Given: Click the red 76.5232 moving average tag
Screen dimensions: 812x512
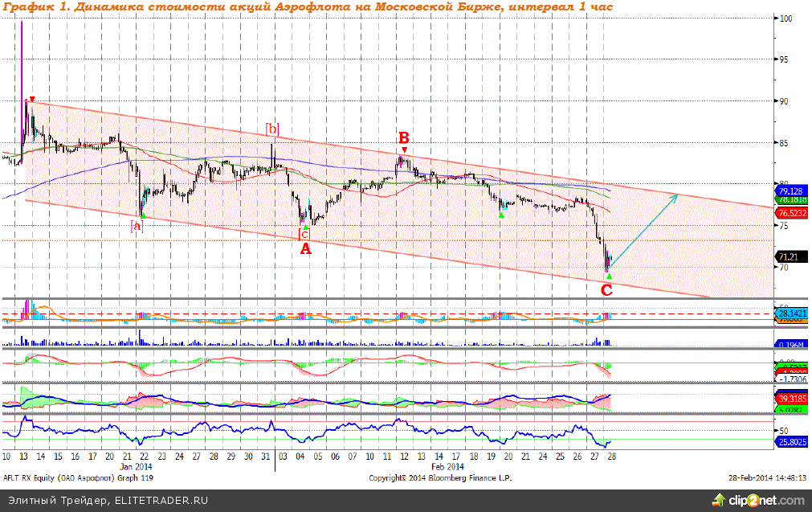Looking at the screenshot, I should click(x=791, y=213).
